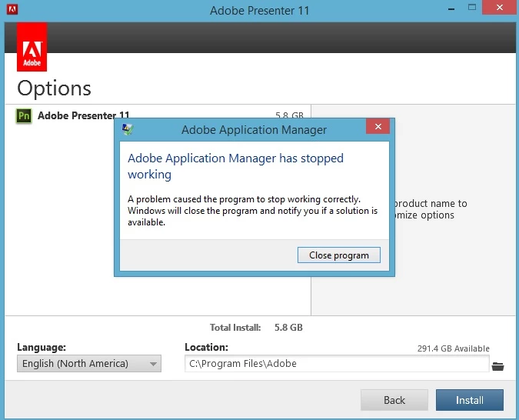Image resolution: width=519 pixels, height=420 pixels.
Task: Click the Install button
Action: 469,400
